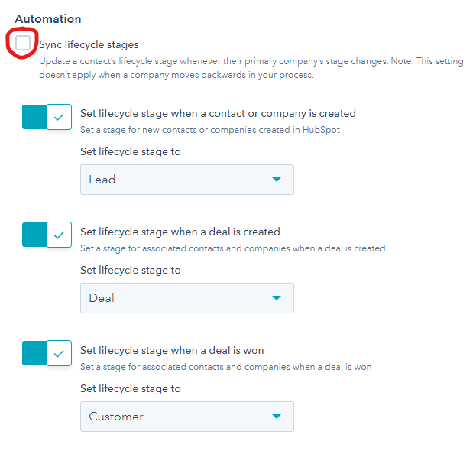Open the Customer lifecycle stage dropdown

(x=187, y=417)
